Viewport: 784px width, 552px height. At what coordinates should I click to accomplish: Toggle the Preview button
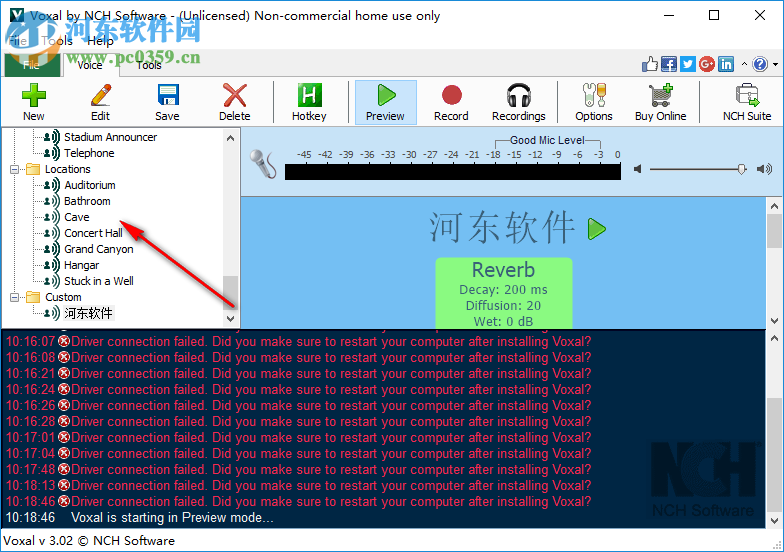386,102
